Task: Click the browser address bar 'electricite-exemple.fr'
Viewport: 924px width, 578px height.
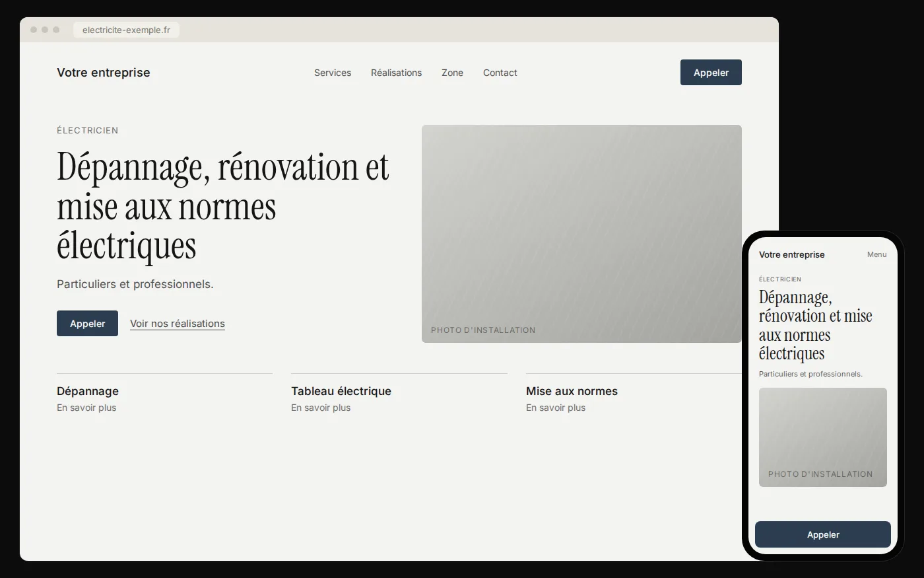Action: coord(126,30)
